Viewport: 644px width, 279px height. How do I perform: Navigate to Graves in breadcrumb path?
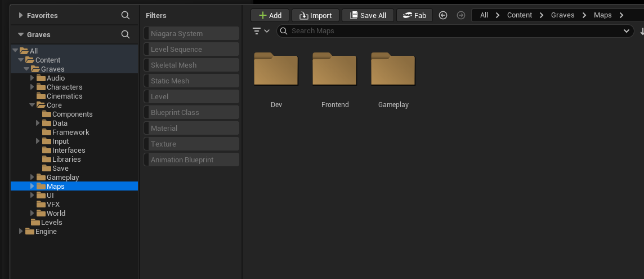click(x=563, y=15)
